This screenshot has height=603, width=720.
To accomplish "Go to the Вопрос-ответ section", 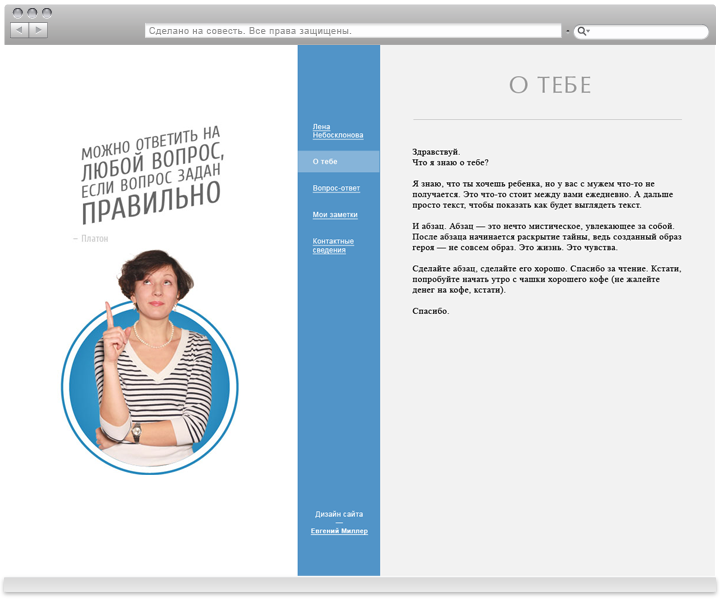I will [336, 188].
